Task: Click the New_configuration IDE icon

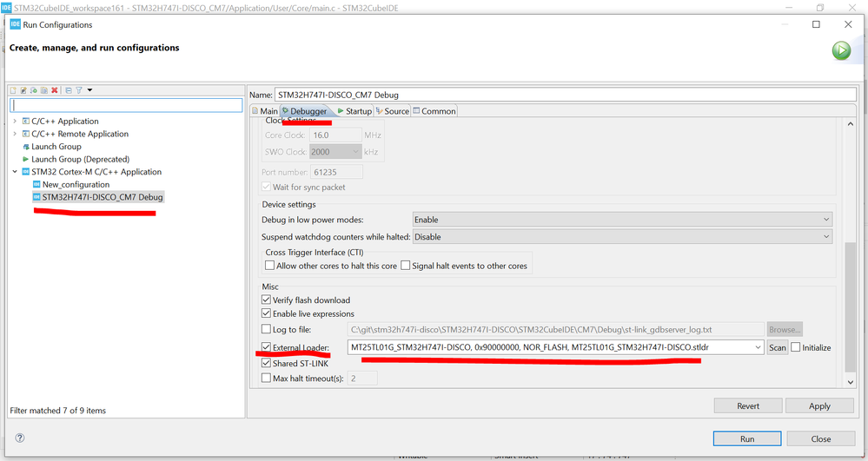Action: (36, 184)
